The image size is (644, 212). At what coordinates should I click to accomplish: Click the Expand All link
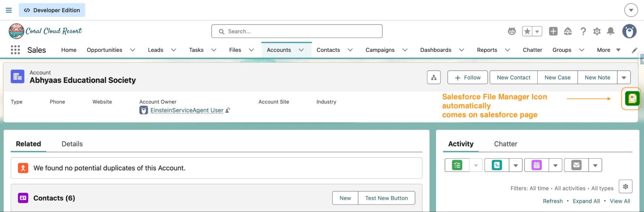coord(586,201)
